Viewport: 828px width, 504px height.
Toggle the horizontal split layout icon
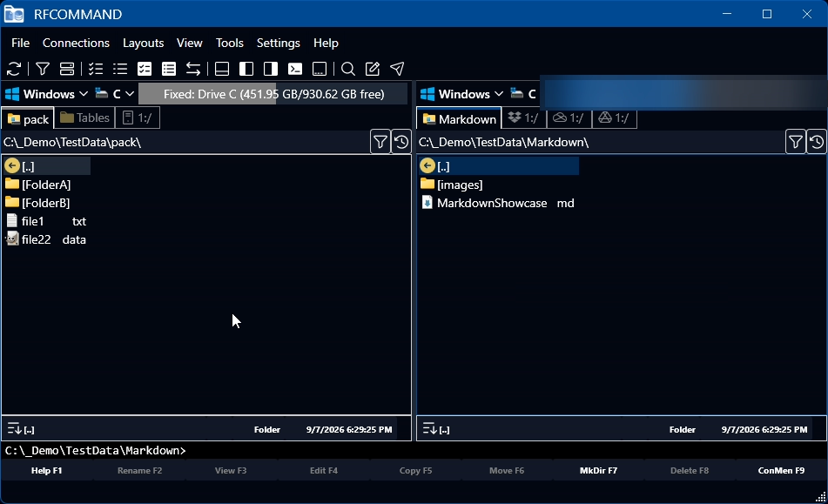(x=222, y=69)
